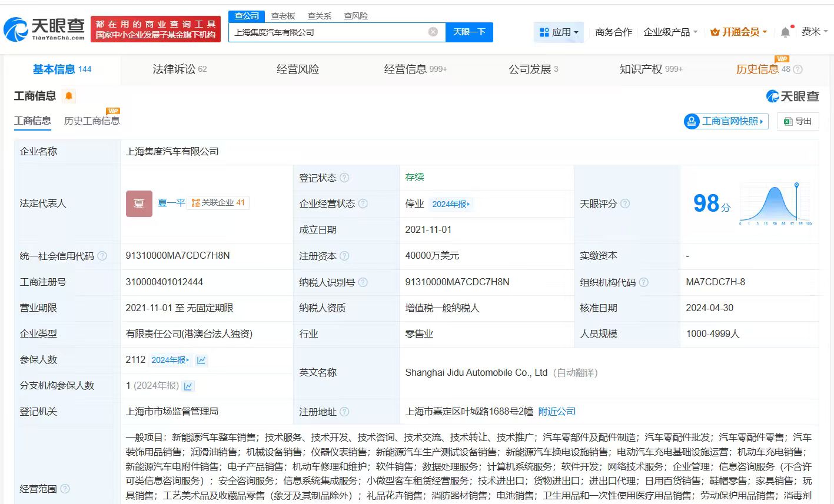Open user 费米 account menu
The width and height of the screenshot is (834, 504).
815,32
